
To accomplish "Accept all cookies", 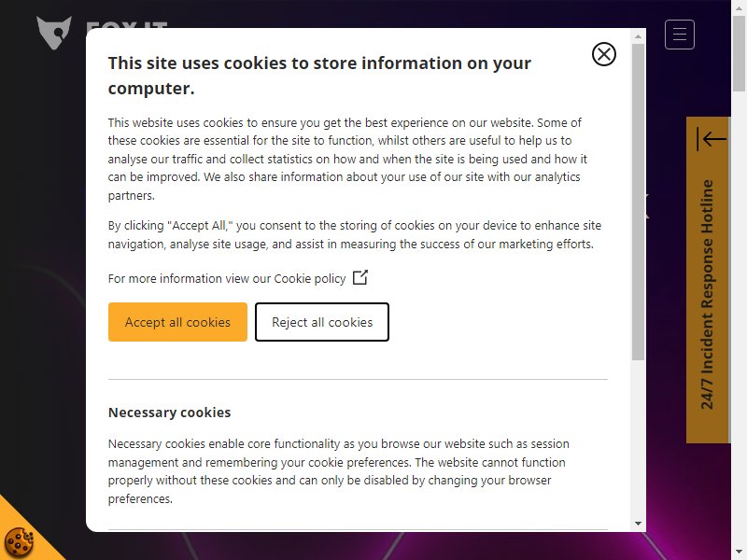I will click(177, 322).
